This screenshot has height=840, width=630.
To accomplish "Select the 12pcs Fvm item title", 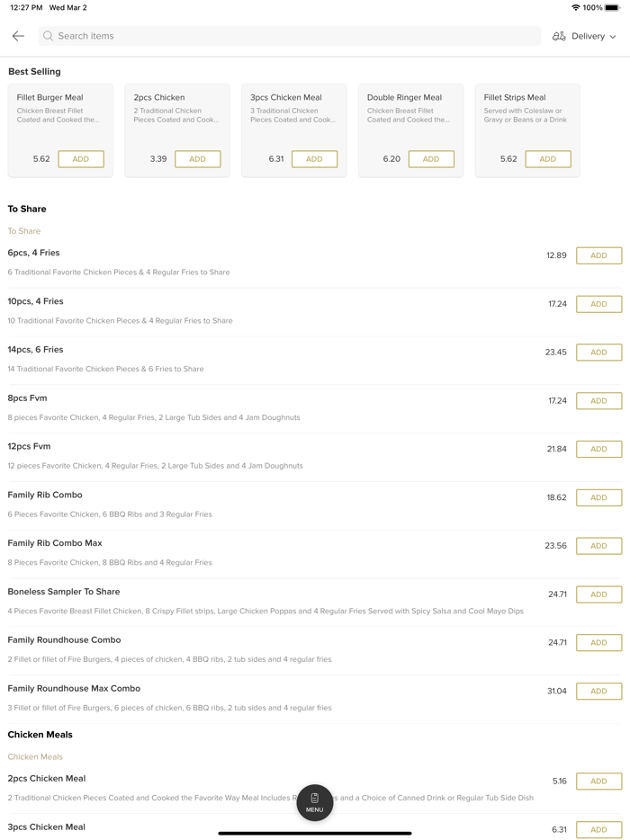I will coord(30,446).
